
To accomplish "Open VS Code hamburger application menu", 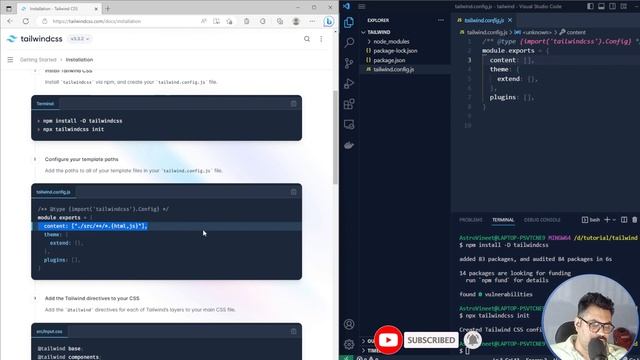I will click(x=362, y=6).
